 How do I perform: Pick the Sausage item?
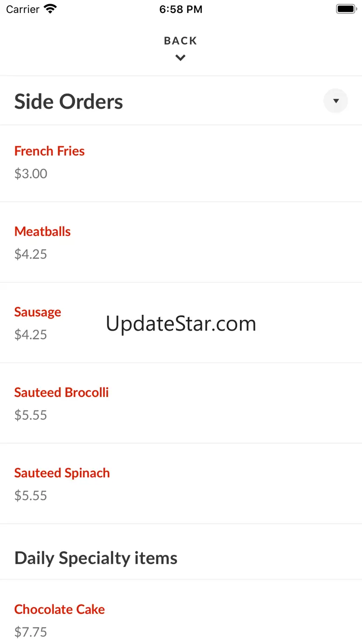(x=38, y=312)
